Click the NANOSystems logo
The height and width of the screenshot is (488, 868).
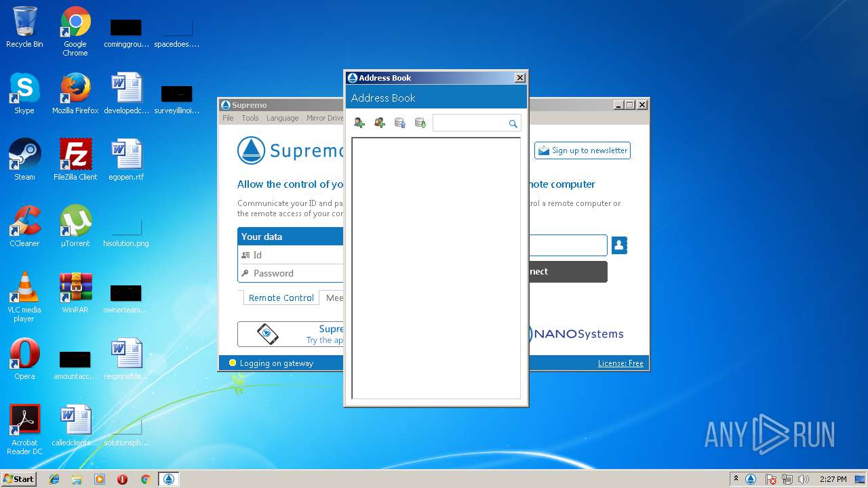pyautogui.click(x=576, y=333)
